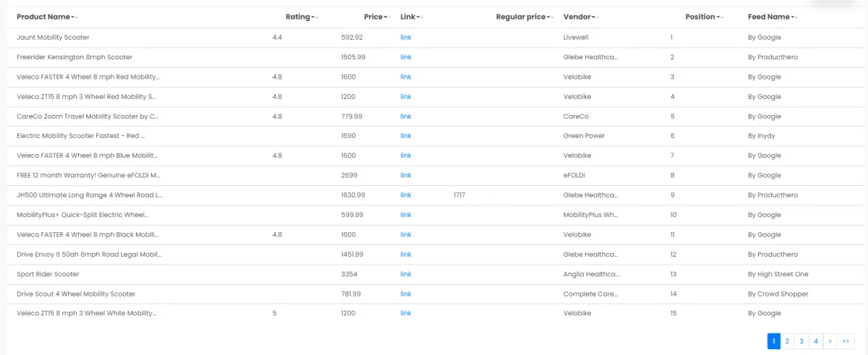Image resolution: width=868 pixels, height=355 pixels.
Task: Go to page 2 of results
Action: click(x=787, y=341)
